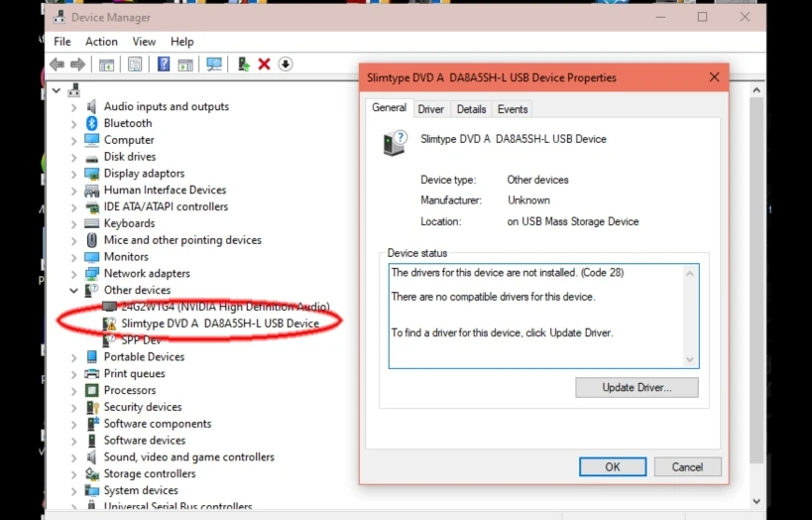Viewport: 812px width, 520px height.
Task: Click Cancel in the Properties dialog
Action: 687,466
